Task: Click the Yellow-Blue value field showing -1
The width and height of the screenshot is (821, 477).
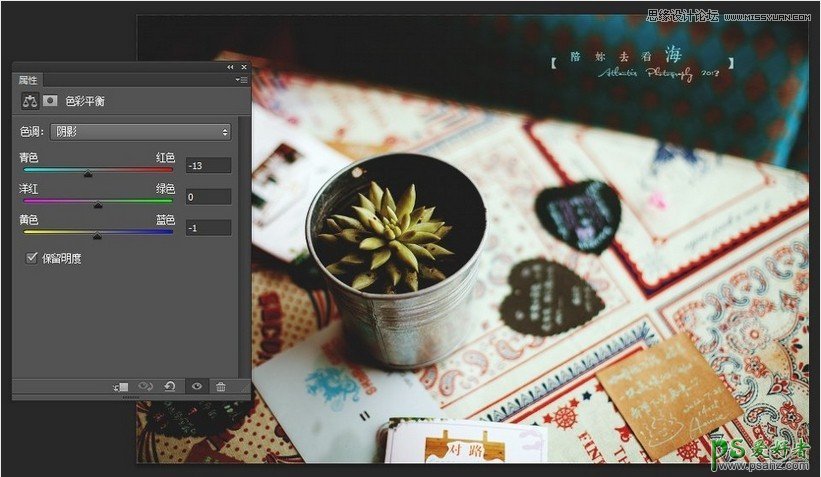Action: tap(208, 228)
